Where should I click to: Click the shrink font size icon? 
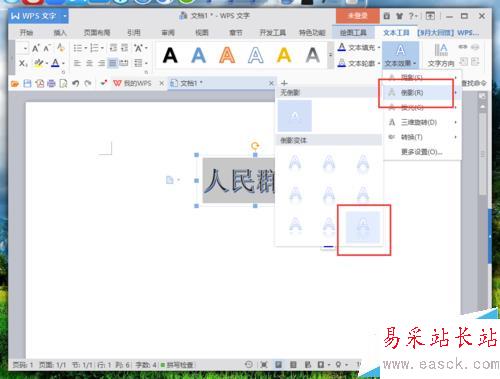[47, 48]
